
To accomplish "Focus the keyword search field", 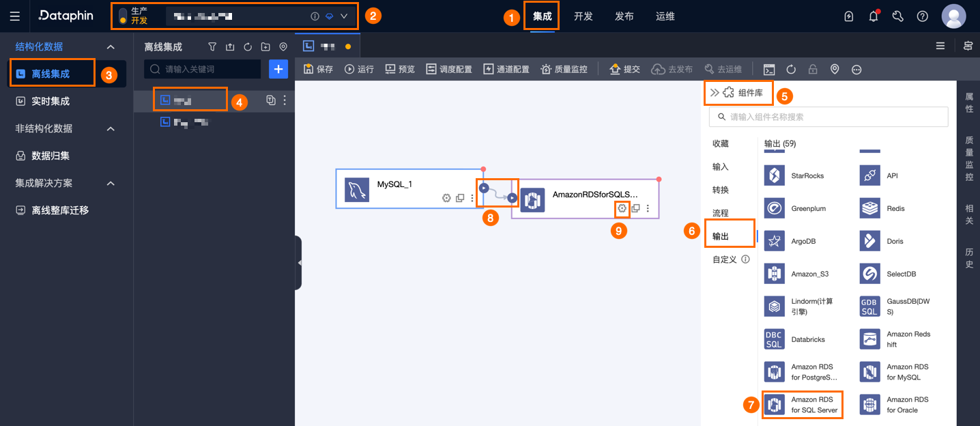I will [x=203, y=69].
